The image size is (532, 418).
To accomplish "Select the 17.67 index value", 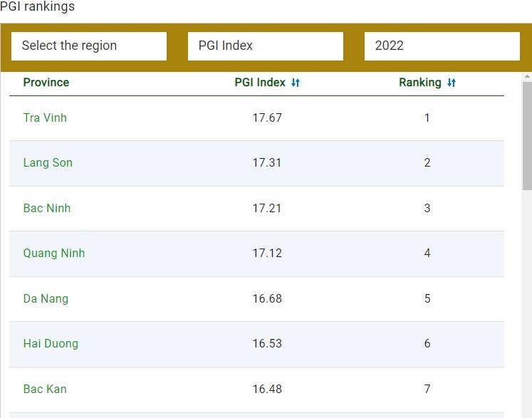I will click(x=267, y=117).
